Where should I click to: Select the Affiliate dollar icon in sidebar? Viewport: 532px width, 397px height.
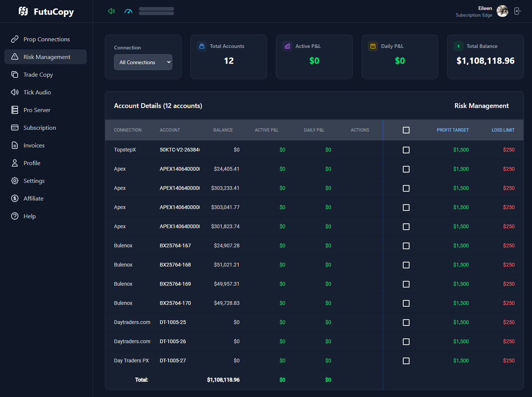(x=15, y=198)
